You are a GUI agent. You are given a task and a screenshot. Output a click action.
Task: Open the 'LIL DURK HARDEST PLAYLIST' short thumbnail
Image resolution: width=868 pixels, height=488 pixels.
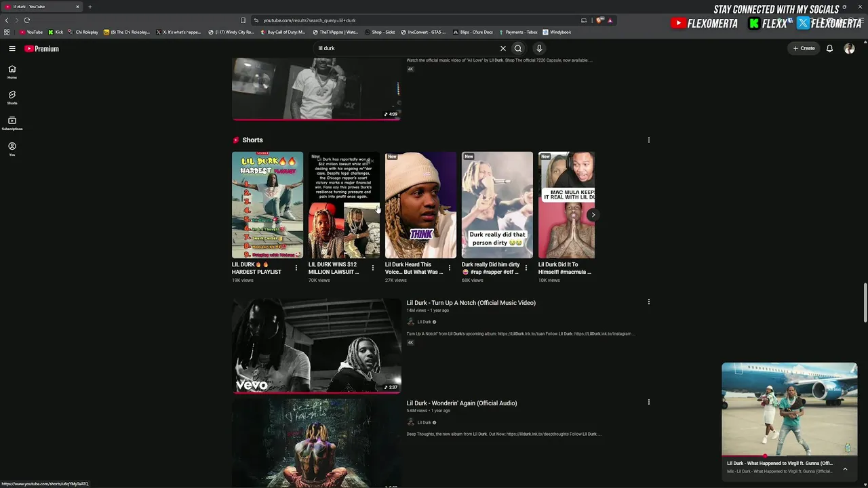click(267, 205)
